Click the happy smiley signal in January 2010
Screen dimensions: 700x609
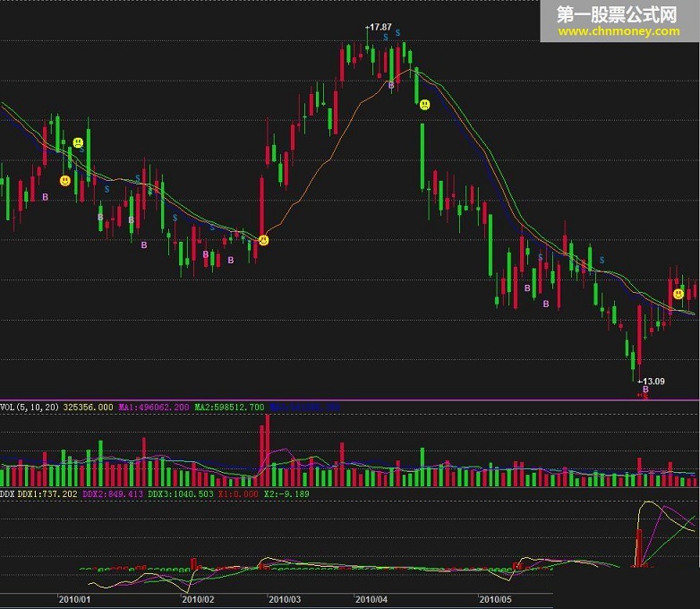pos(65,181)
